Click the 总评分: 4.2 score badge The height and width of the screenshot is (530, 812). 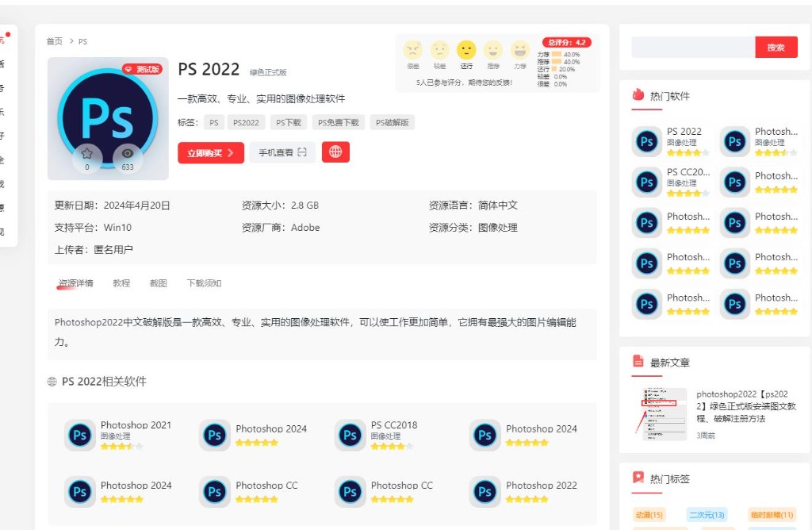[567, 43]
